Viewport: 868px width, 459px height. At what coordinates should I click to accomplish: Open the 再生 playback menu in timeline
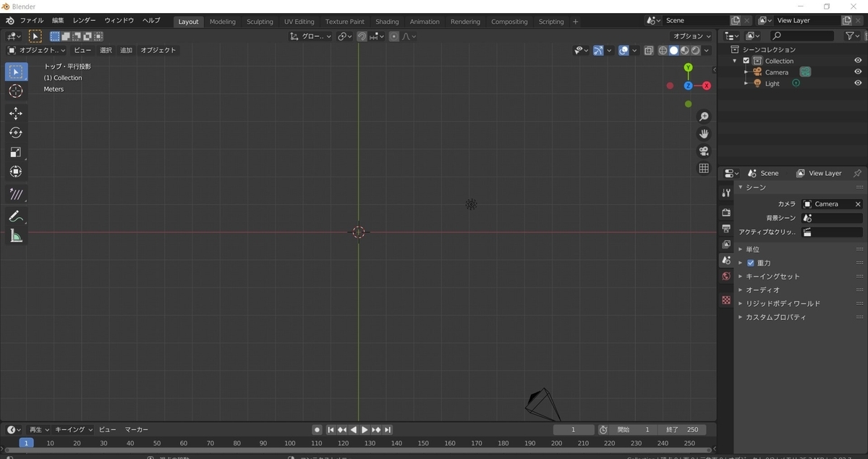click(38, 430)
